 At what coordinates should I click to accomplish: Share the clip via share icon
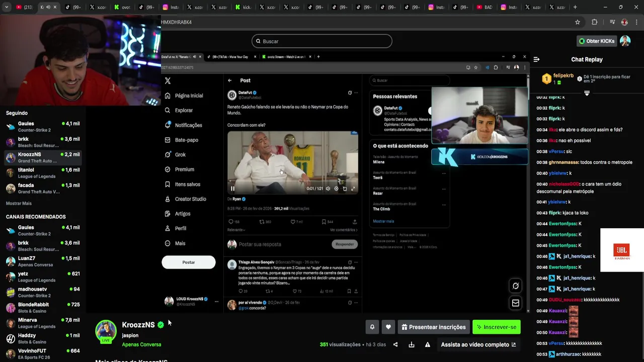point(395,344)
